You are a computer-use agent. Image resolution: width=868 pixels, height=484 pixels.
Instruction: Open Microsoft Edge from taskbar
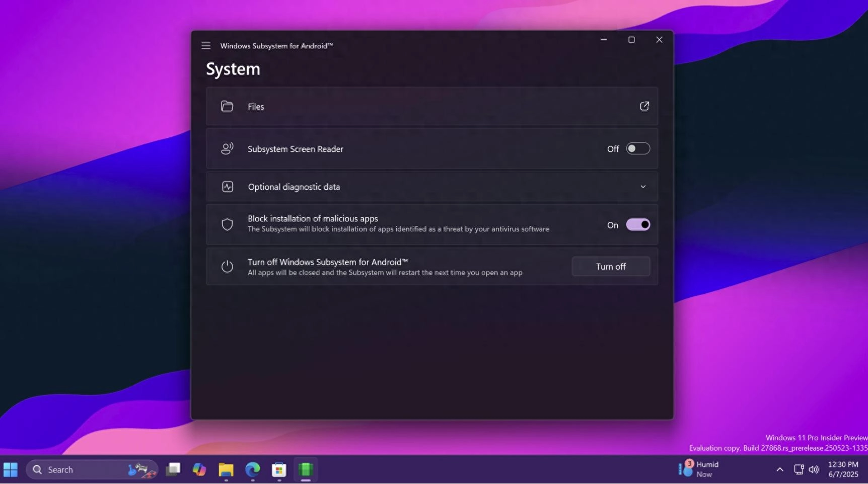(253, 469)
